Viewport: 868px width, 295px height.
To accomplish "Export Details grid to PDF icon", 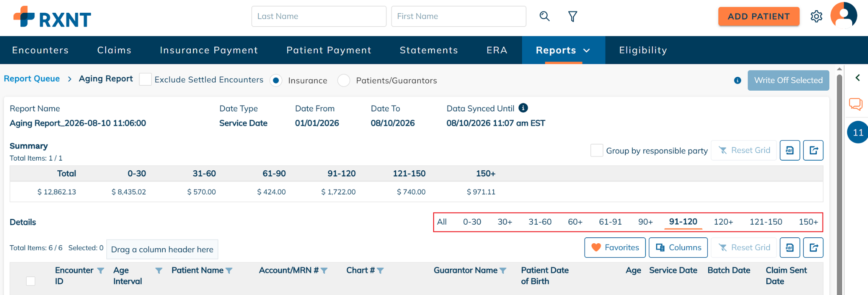I will (790, 248).
